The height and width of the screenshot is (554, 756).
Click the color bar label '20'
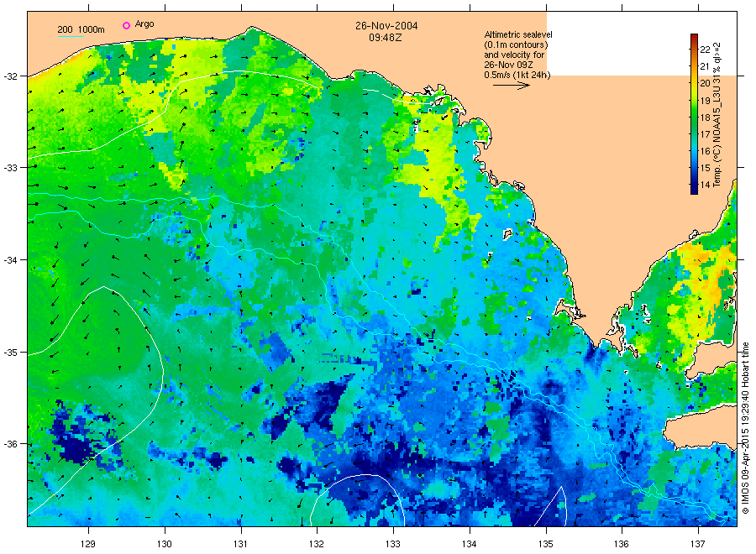pos(705,83)
